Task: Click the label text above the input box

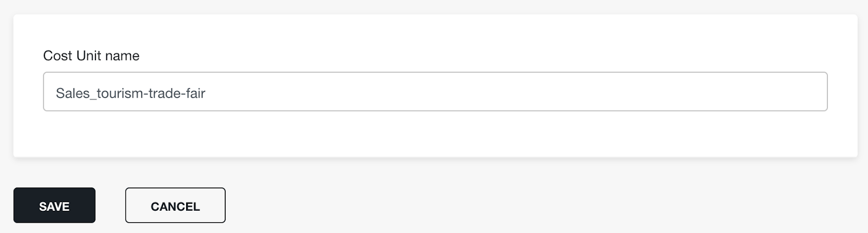Action: point(91,56)
